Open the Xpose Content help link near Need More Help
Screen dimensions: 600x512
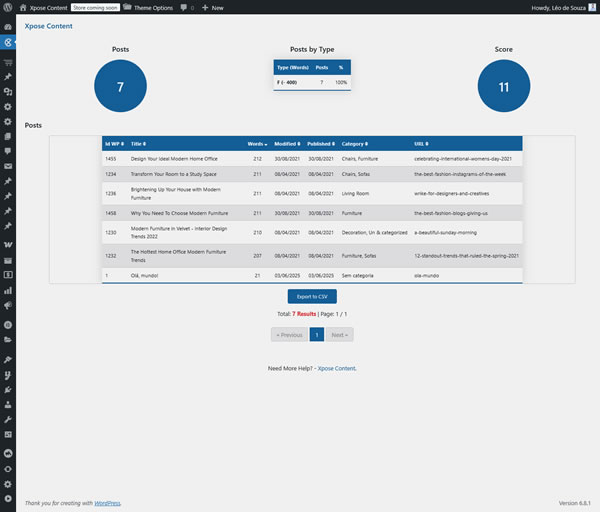(x=336, y=369)
